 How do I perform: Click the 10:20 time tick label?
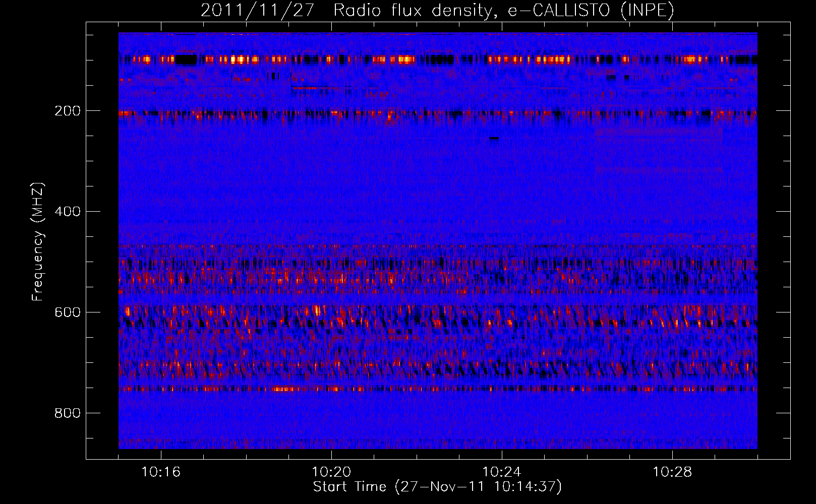pyautogui.click(x=331, y=472)
